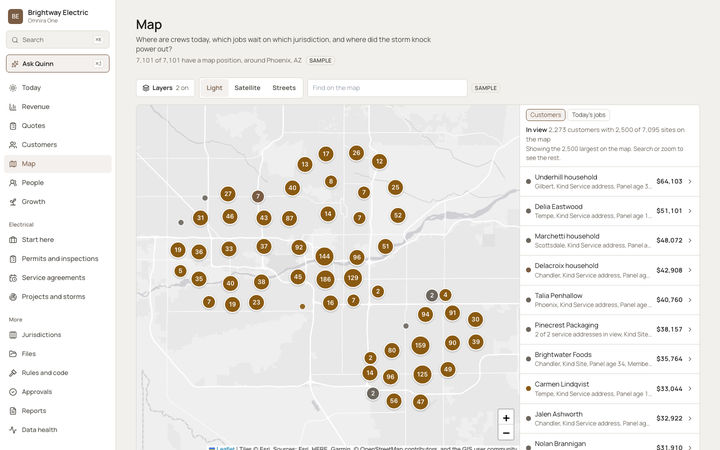720x450 pixels.
Task: Click the map cluster marker labeled 144
Action: coord(324,256)
